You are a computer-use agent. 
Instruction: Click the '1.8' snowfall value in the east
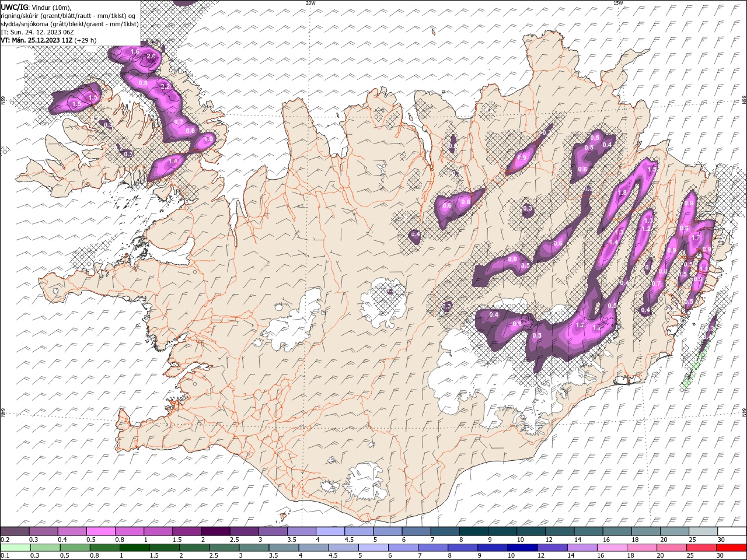[x=622, y=193]
